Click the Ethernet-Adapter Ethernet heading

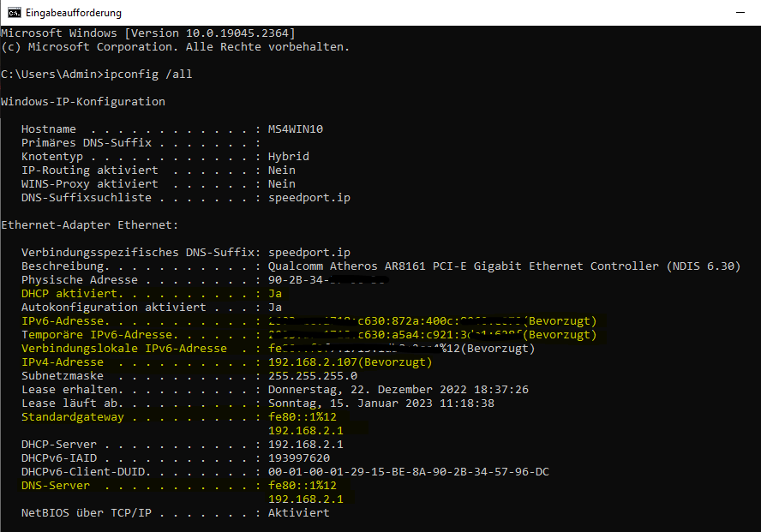click(90, 225)
